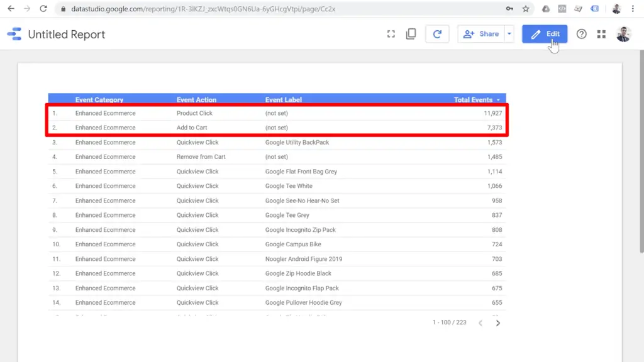
Task: Click the copy report icon
Action: pyautogui.click(x=411, y=34)
